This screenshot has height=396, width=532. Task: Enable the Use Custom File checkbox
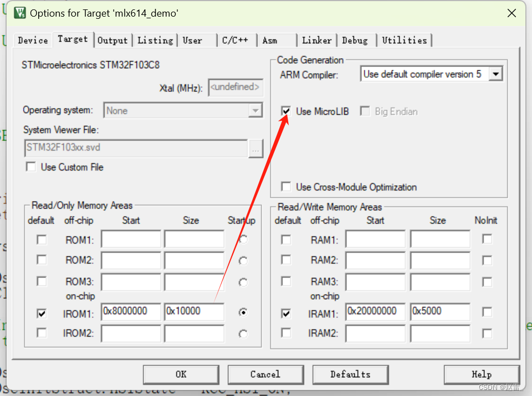tap(30, 167)
